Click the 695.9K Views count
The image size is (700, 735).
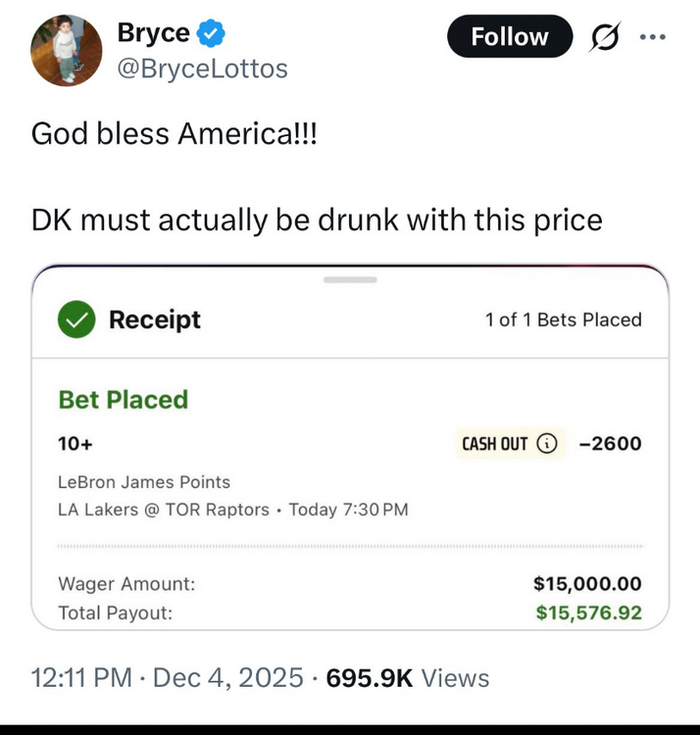[407, 677]
